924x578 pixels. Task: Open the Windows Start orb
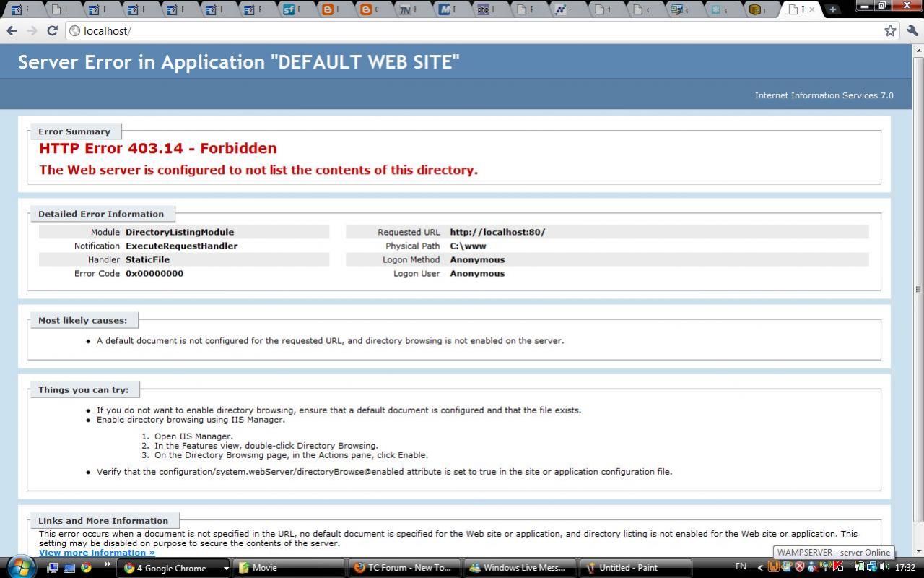point(20,567)
